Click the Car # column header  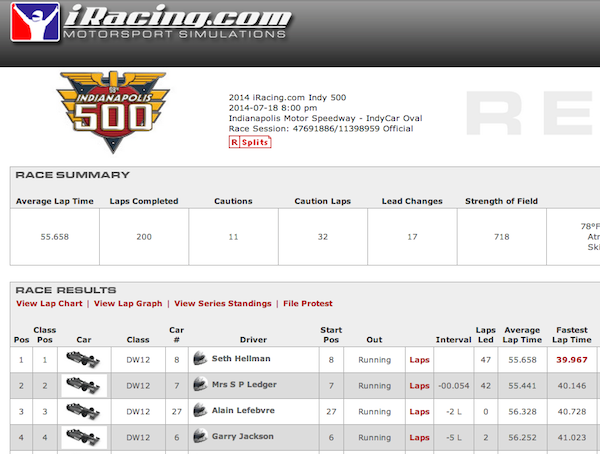point(176,335)
